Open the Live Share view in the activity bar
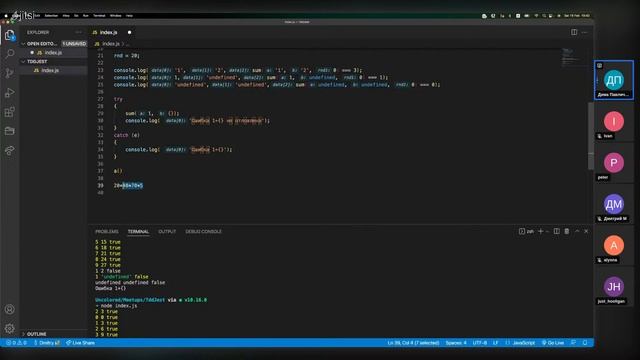Viewport: 640px width, 360px height. pos(10,151)
